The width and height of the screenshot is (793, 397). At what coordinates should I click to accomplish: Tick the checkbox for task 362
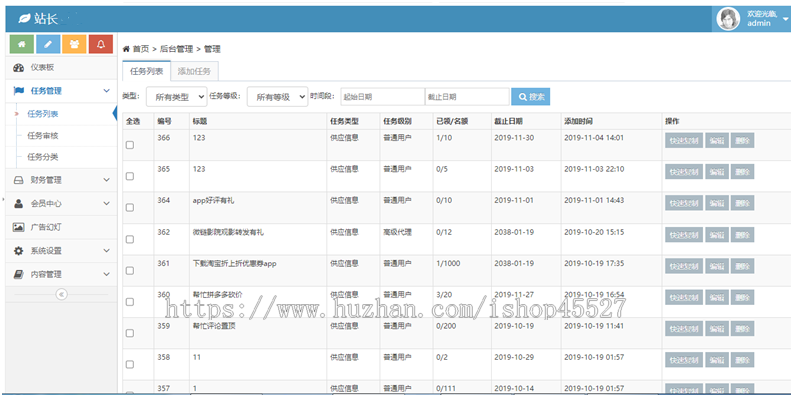coord(130,239)
